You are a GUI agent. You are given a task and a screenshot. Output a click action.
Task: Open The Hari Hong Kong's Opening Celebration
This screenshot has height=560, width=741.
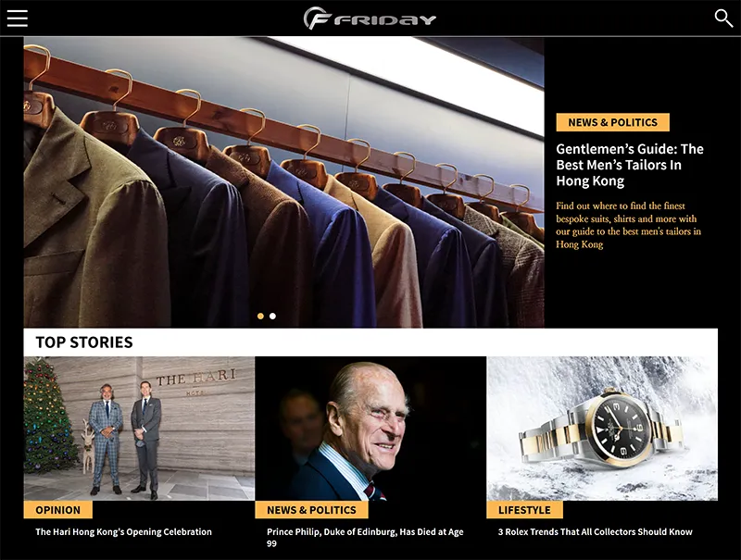coord(123,531)
